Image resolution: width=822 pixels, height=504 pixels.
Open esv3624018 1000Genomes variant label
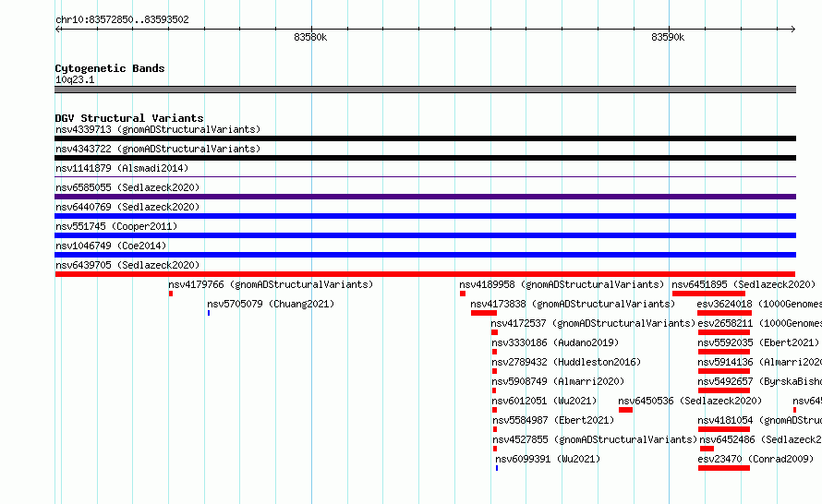pyautogui.click(x=759, y=304)
